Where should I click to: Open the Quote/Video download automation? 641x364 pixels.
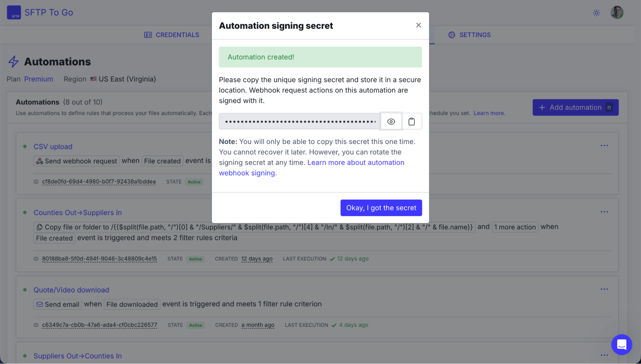(72, 290)
